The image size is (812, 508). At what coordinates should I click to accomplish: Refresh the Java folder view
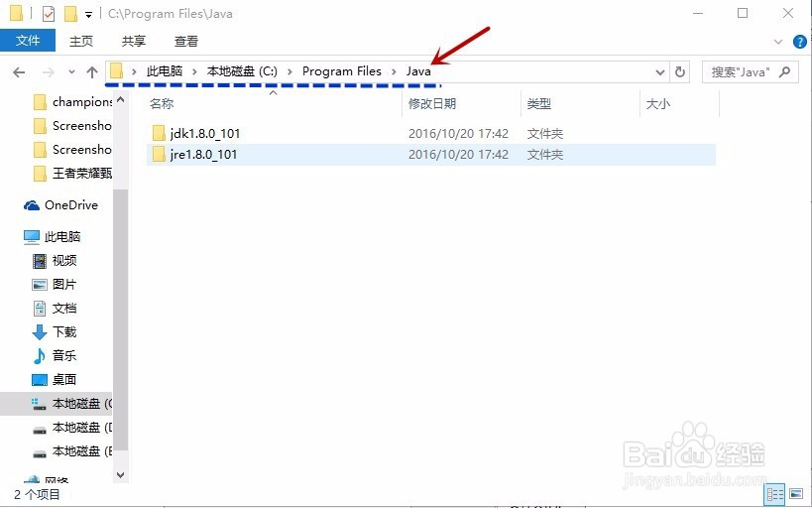tap(680, 72)
